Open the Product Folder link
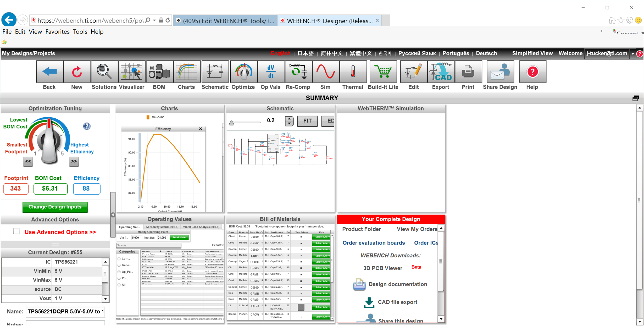Viewport: 644px width, 326px height. [362, 229]
